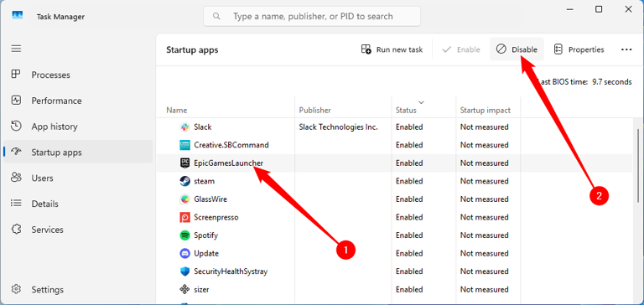The image size is (644, 305).
Task: Open the Users page
Action: [78, 178]
